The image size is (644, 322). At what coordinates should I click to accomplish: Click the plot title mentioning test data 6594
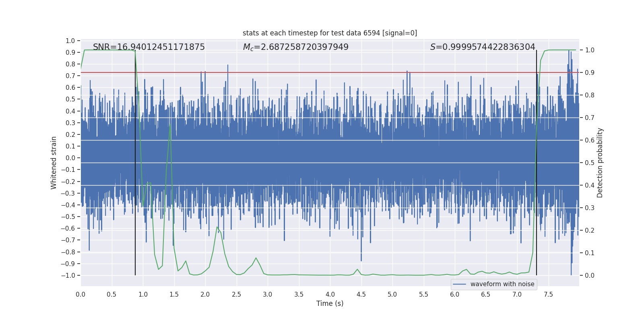(330, 33)
